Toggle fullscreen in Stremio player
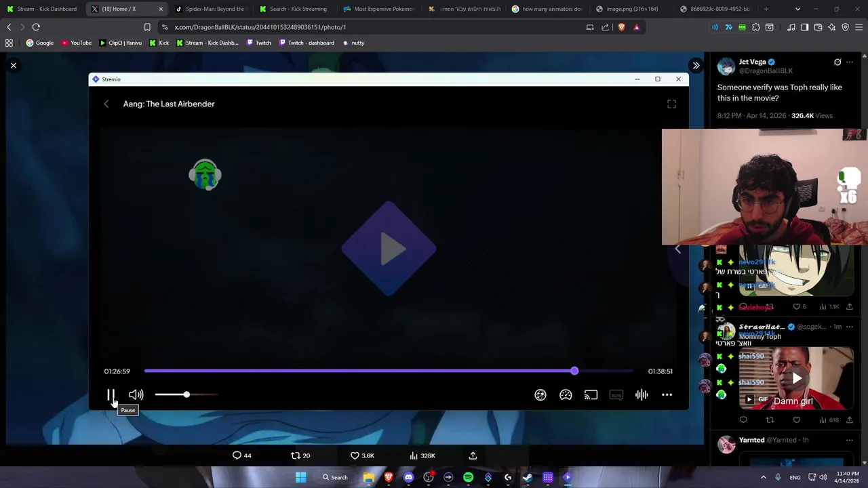Viewport: 868px width, 488px height. (x=671, y=104)
